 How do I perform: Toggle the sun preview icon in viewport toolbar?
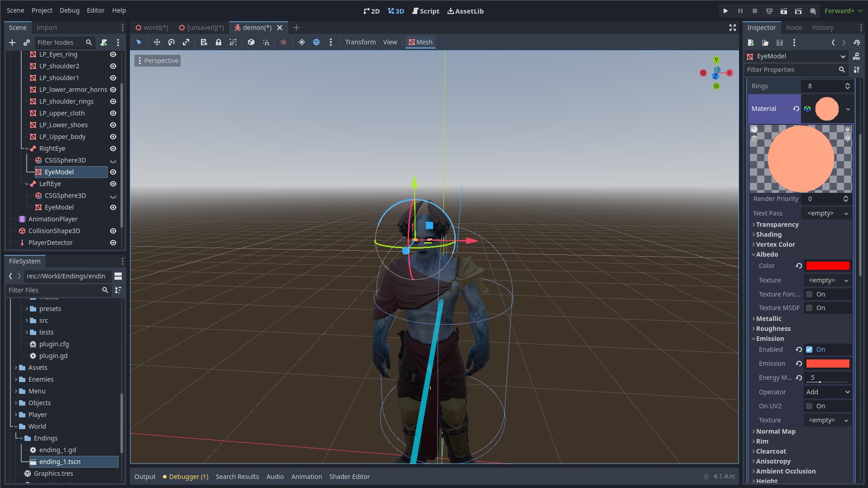point(302,42)
